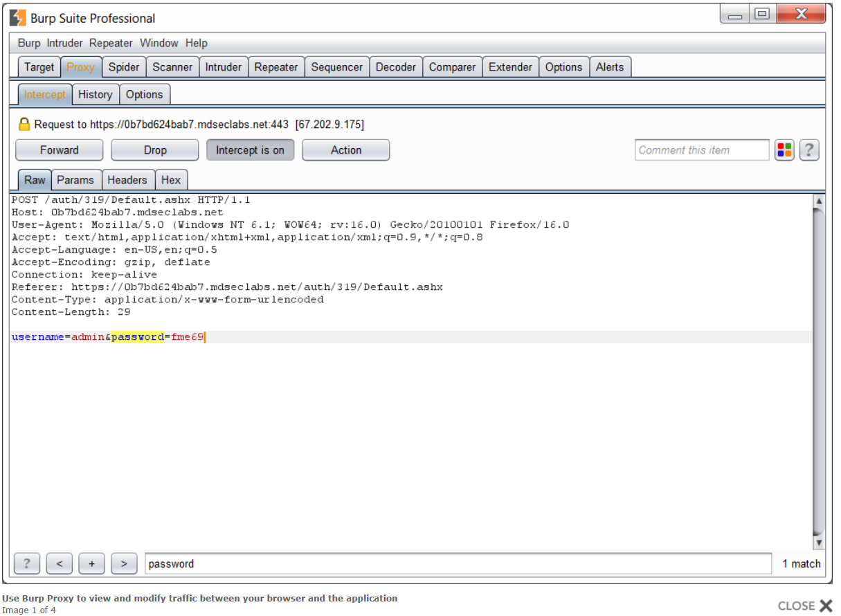The width and height of the screenshot is (841, 616).
Task: Switch to the Hex view tab
Action: (x=171, y=180)
